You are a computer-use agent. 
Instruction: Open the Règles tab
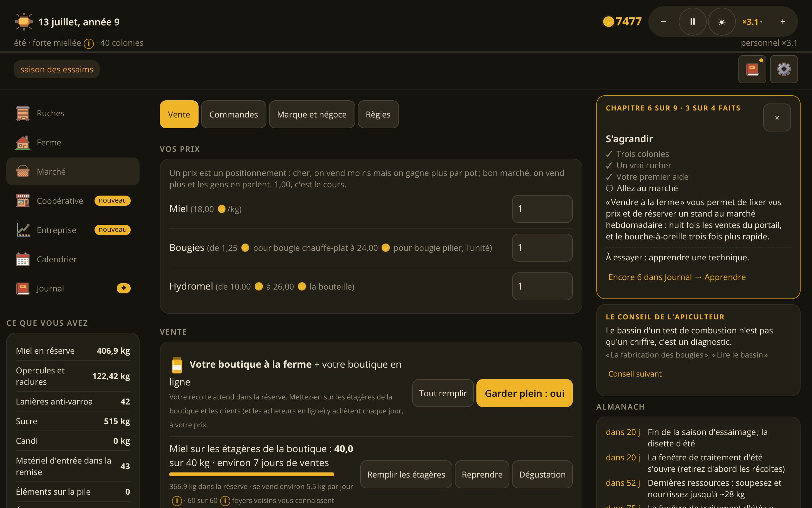[378, 114]
